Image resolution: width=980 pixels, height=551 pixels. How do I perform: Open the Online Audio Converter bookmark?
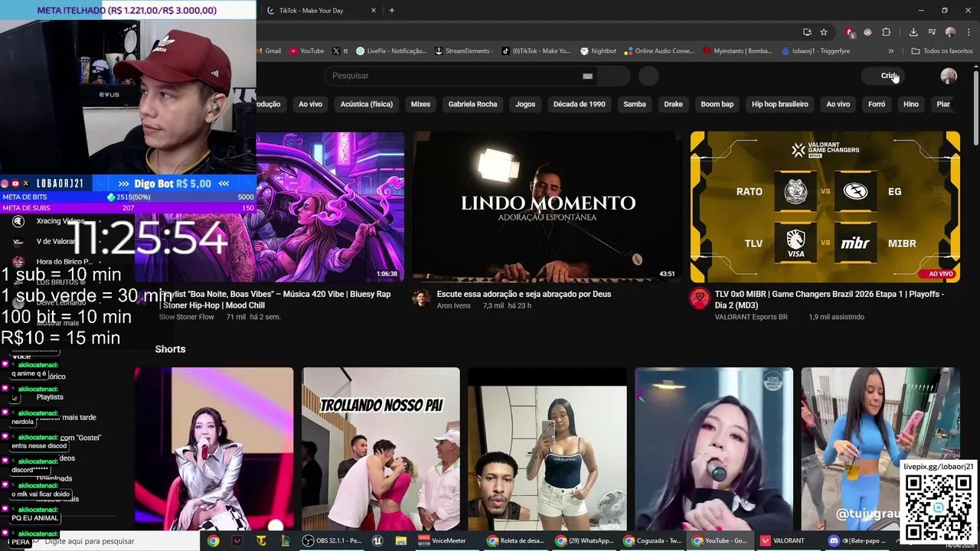[x=659, y=51]
